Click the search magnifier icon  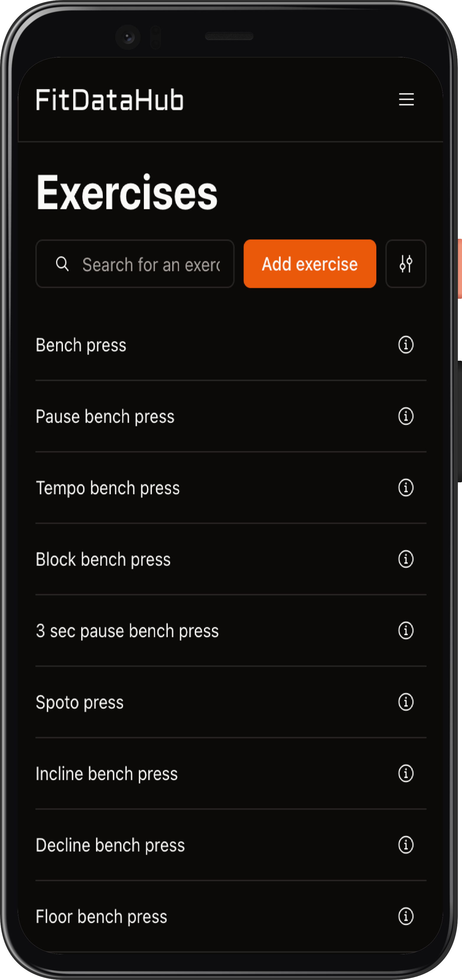[62, 264]
